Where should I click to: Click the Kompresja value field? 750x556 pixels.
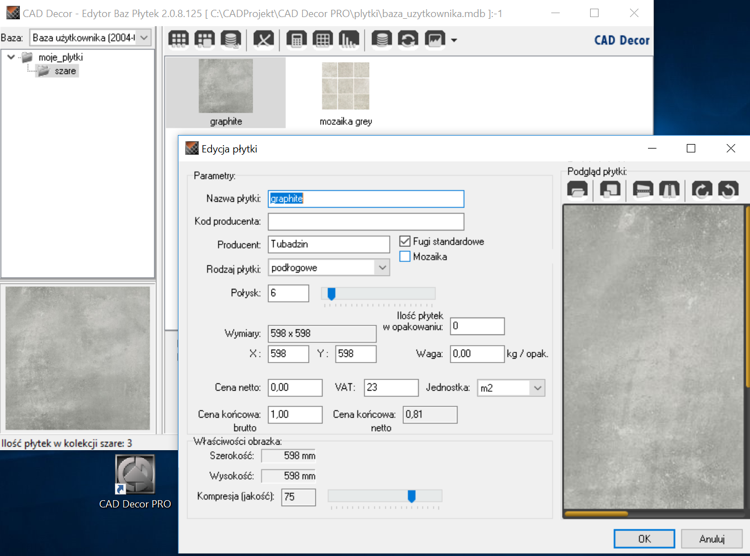(298, 497)
